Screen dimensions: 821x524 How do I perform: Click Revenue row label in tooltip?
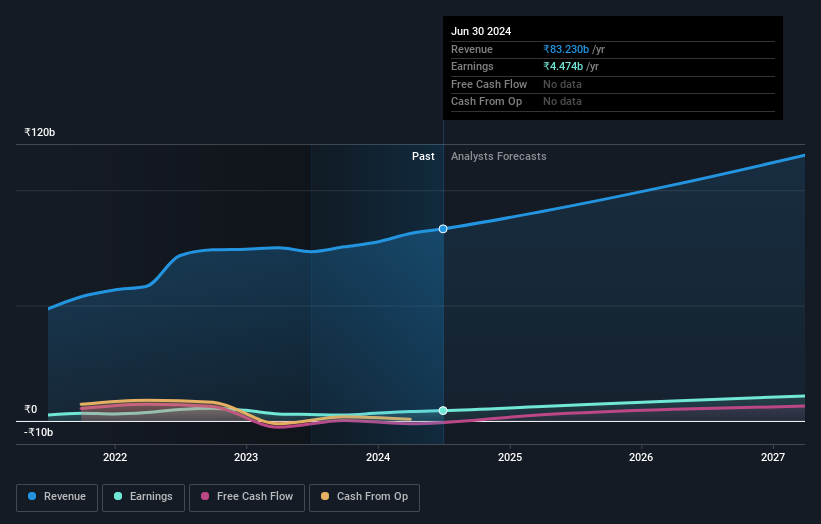(x=472, y=49)
